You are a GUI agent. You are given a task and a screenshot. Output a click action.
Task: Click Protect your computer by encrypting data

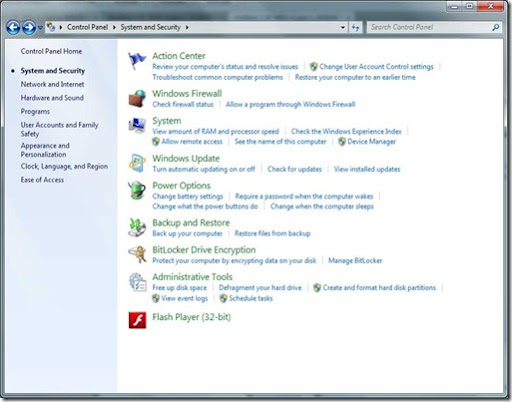(234, 261)
